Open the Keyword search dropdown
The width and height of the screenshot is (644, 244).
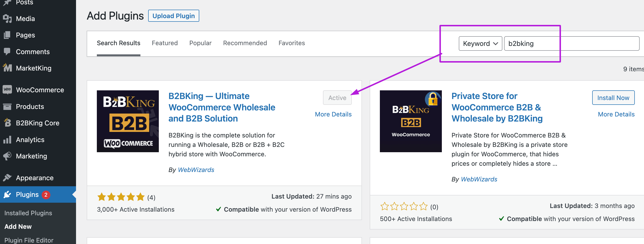(480, 43)
